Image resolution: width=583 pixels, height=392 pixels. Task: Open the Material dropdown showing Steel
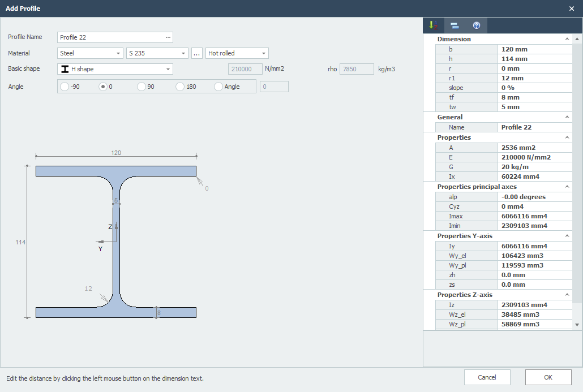coord(119,53)
